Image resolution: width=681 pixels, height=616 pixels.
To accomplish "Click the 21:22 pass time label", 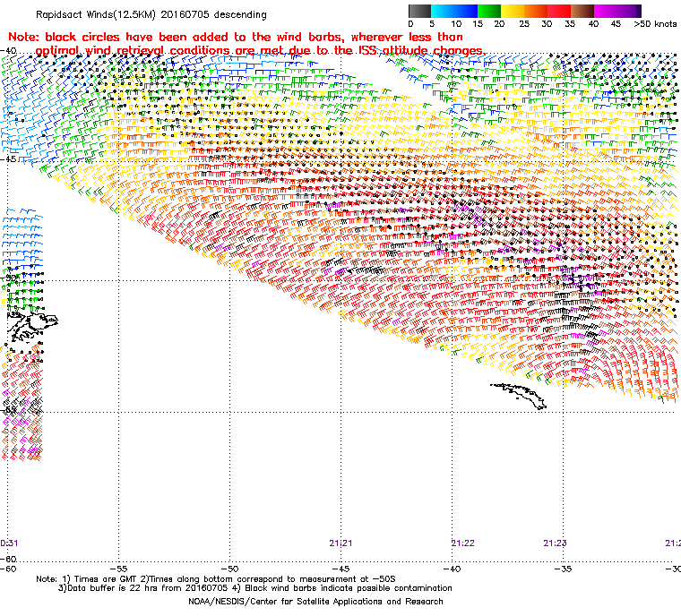I will point(462,543).
